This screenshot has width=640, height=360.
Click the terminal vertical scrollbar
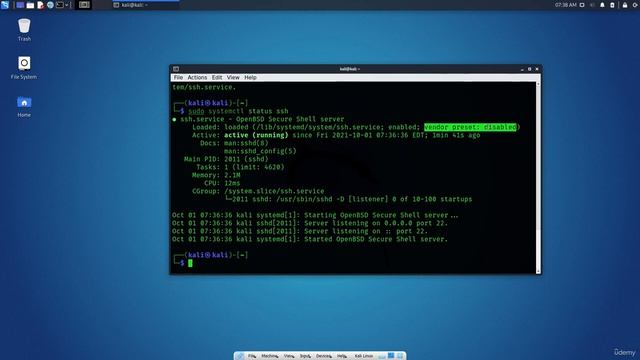(538, 178)
